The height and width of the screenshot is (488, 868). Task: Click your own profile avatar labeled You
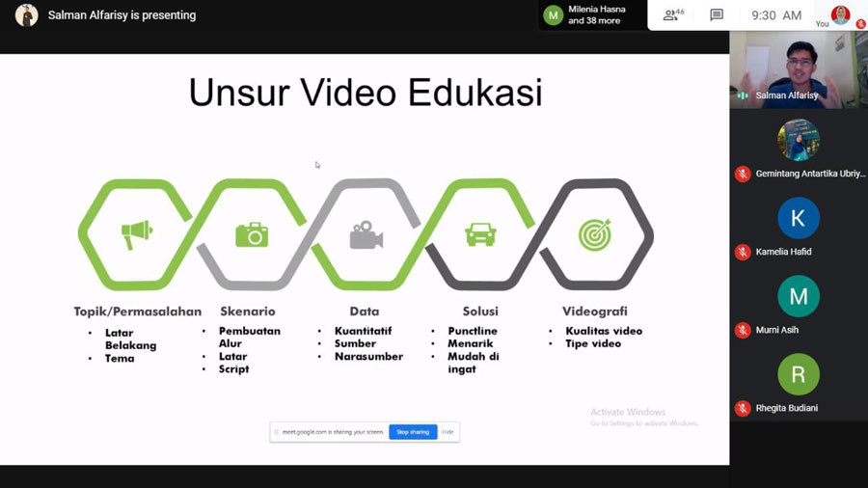pos(840,14)
